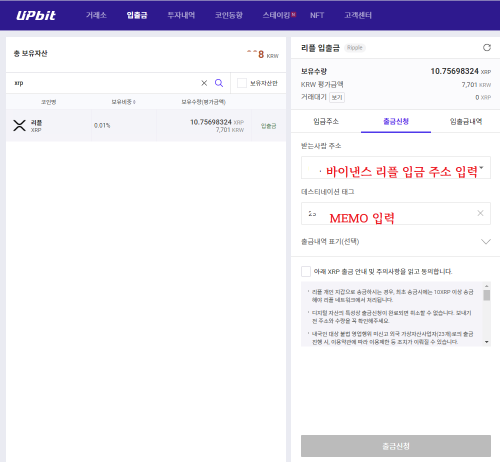
Task: Click the 코인명 column header
Action: pyautogui.click(x=49, y=102)
